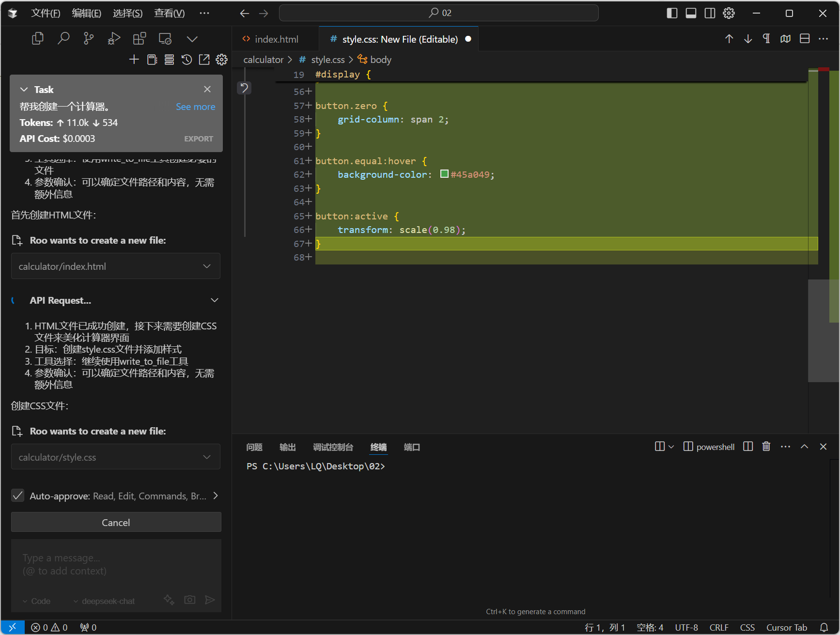The image size is (840, 635).
Task: Toggle the primary sidebar layout
Action: tap(672, 13)
